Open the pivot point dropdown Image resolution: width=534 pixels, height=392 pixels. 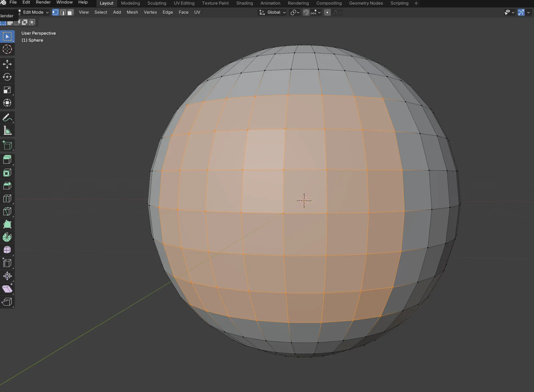pos(295,12)
